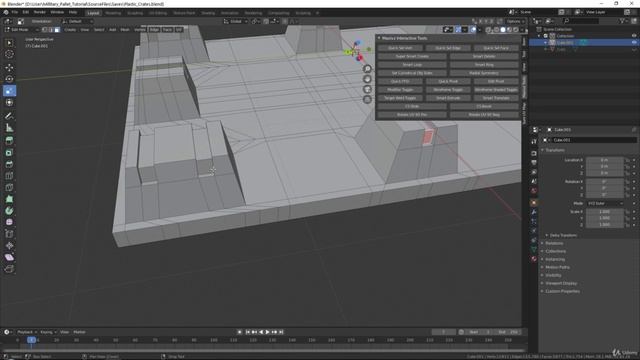Select the Annotate pencil tool

pyautogui.click(x=9, y=116)
